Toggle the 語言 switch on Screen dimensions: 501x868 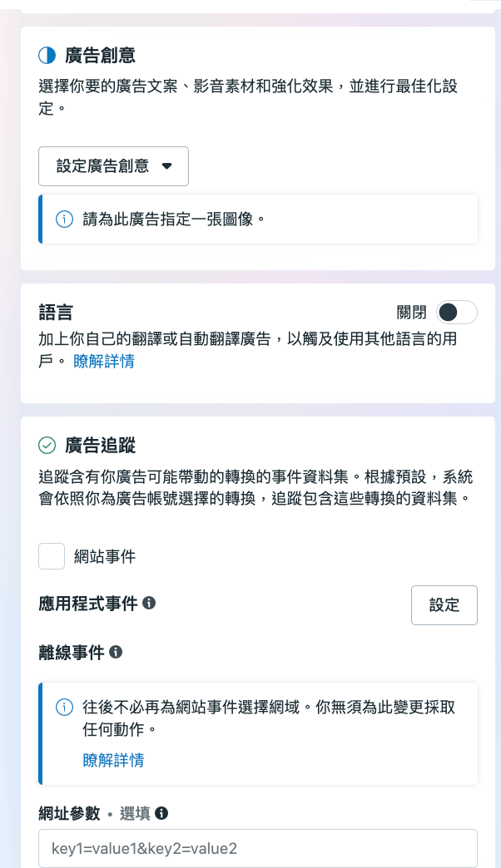[x=456, y=313]
